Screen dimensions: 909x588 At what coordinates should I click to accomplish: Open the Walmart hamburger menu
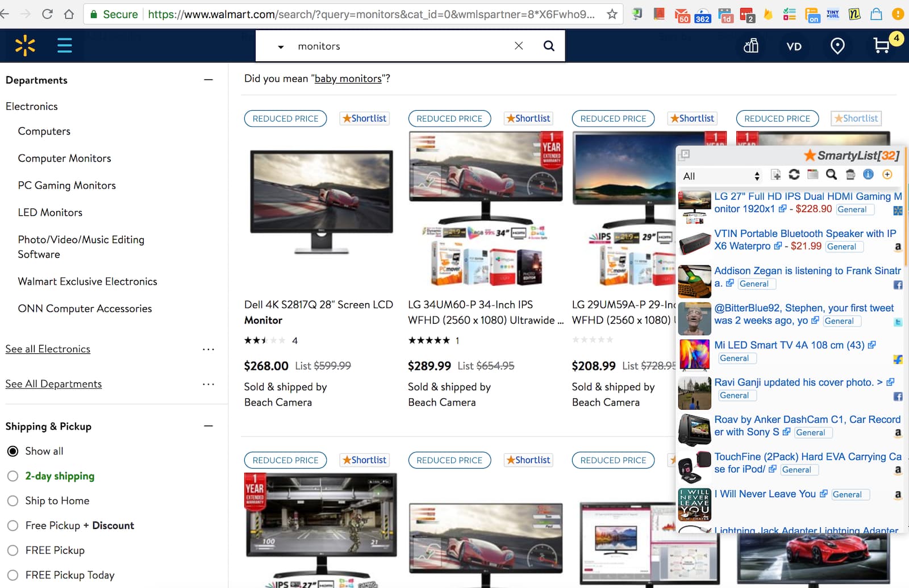65,45
